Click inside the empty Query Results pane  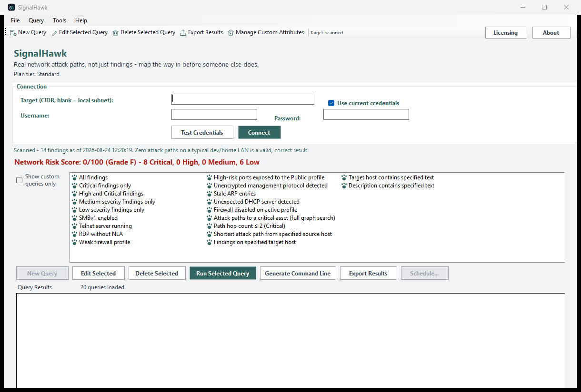[290, 340]
